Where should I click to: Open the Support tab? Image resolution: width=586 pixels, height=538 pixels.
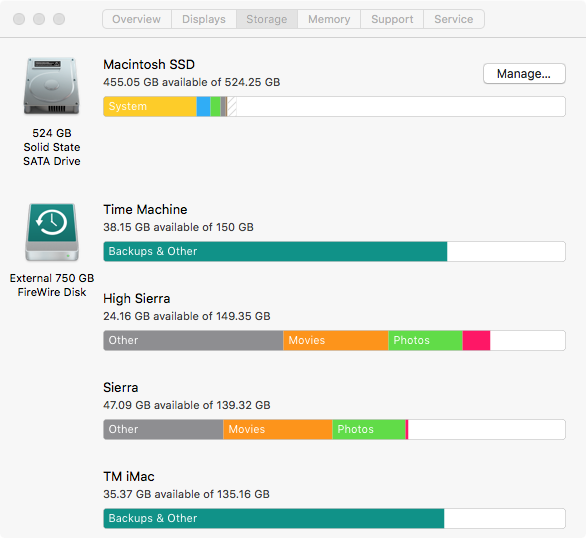(x=392, y=19)
